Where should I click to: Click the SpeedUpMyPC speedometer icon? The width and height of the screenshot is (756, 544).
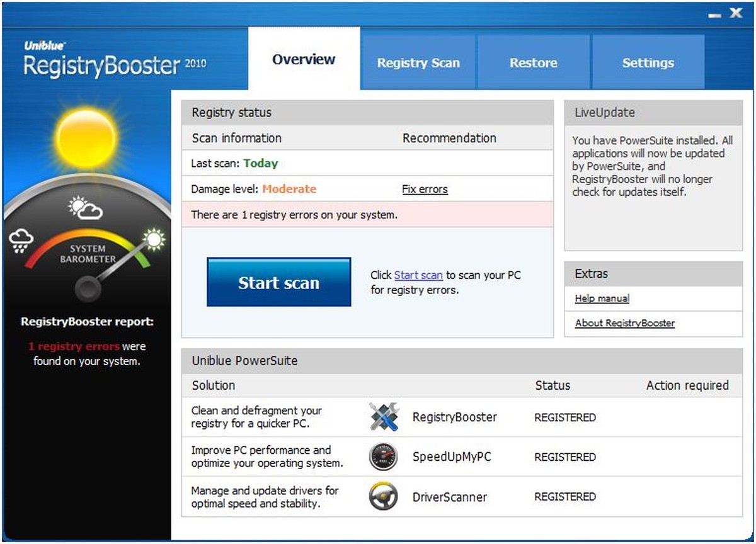pos(384,457)
